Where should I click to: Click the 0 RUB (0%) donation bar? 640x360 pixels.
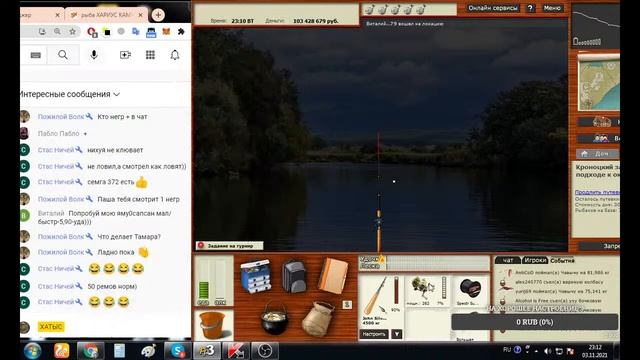pos(534,322)
